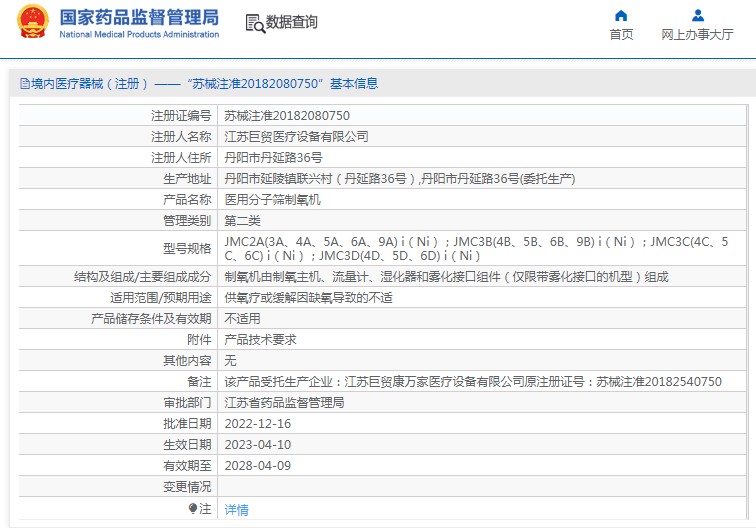Viewport: 756px width, 528px height.
Task: Click the 附件 row label
Action: pyautogui.click(x=199, y=339)
